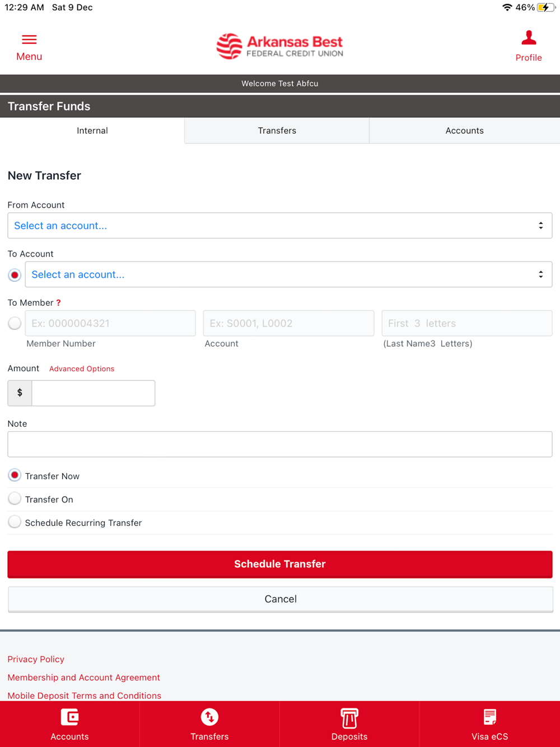Click the New Transfer heading

[44, 176]
